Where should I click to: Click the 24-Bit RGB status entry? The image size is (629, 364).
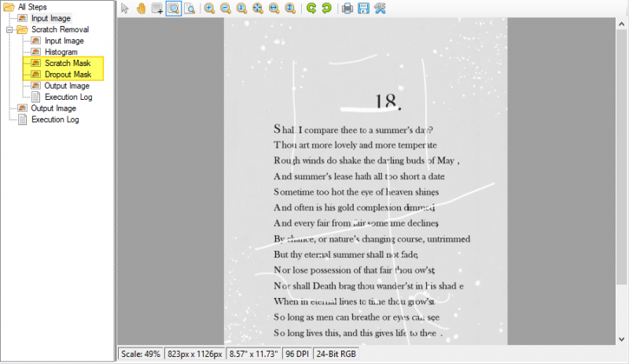coord(336,354)
